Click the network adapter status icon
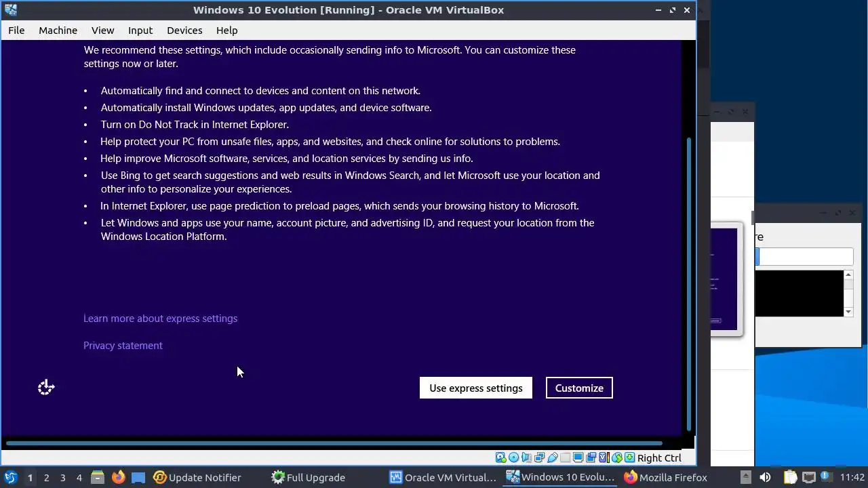This screenshot has height=488, width=868. [539, 457]
